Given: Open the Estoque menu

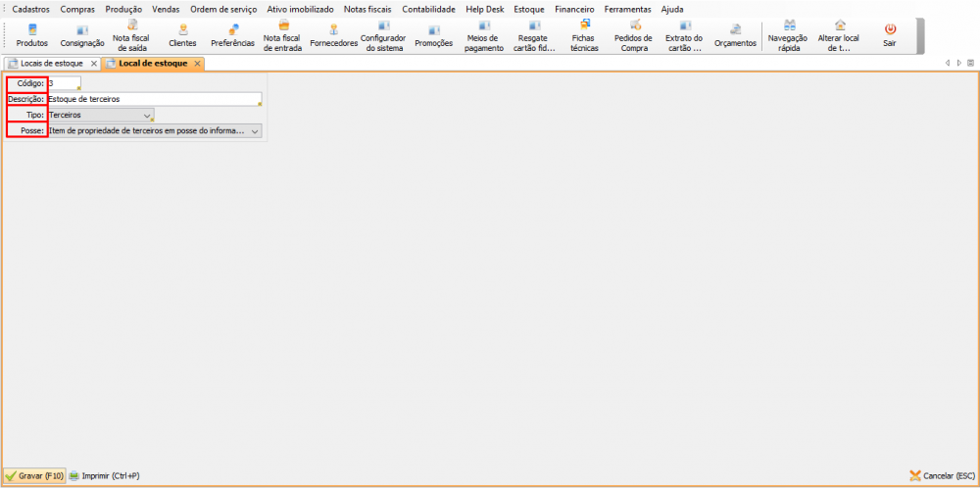Looking at the screenshot, I should click(528, 9).
